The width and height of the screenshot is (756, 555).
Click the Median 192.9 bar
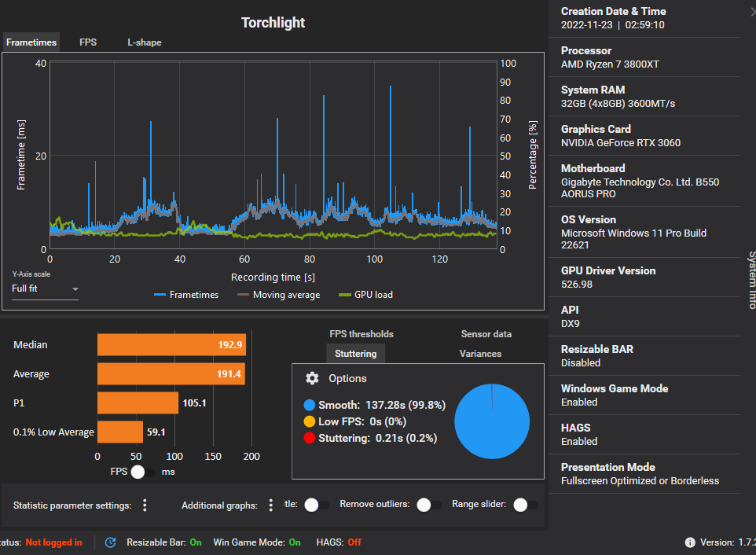click(x=171, y=345)
